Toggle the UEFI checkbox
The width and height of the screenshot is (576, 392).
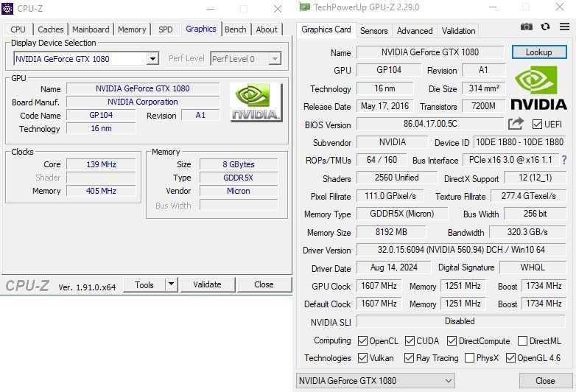tap(537, 125)
